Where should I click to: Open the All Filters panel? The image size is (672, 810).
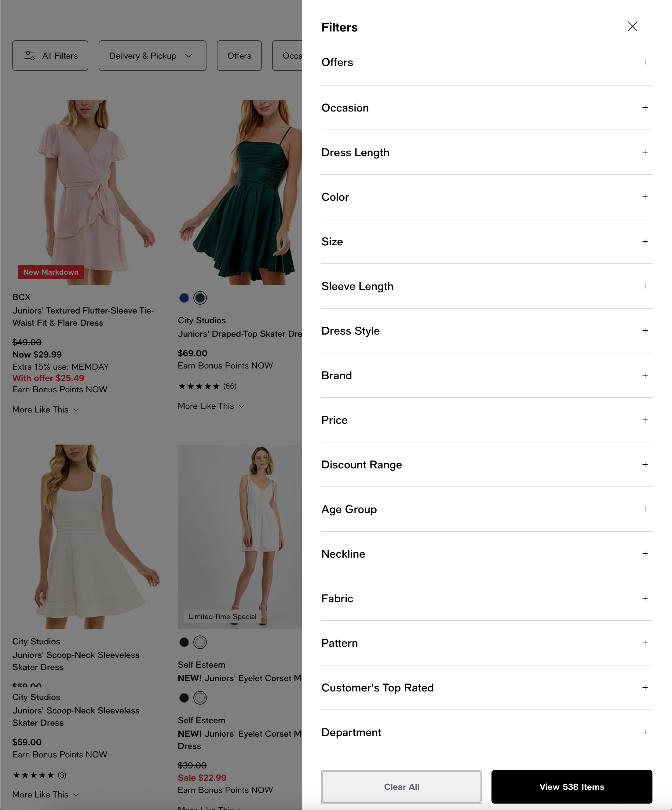click(x=50, y=56)
